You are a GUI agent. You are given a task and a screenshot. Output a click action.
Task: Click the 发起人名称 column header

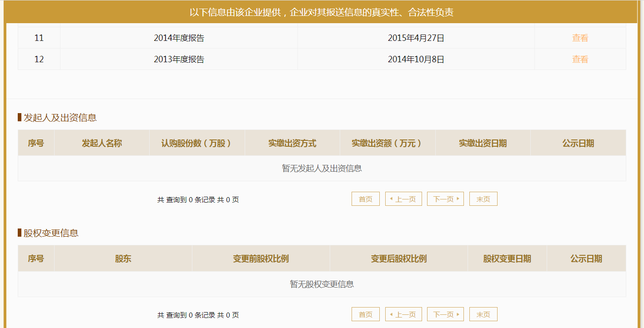(102, 143)
